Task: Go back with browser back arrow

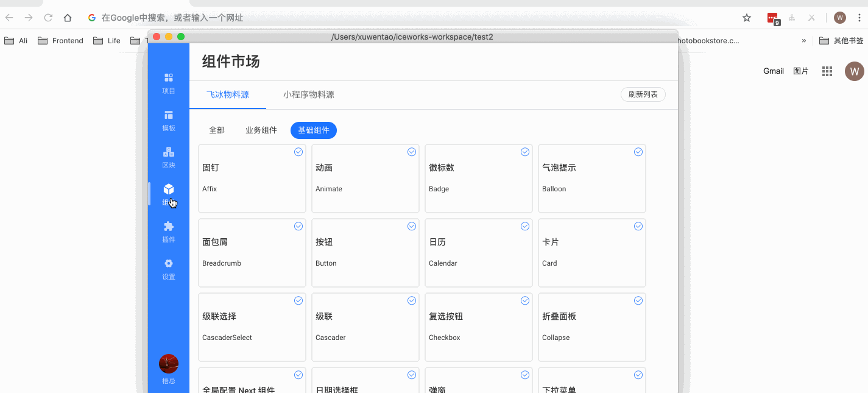Action: [x=9, y=18]
